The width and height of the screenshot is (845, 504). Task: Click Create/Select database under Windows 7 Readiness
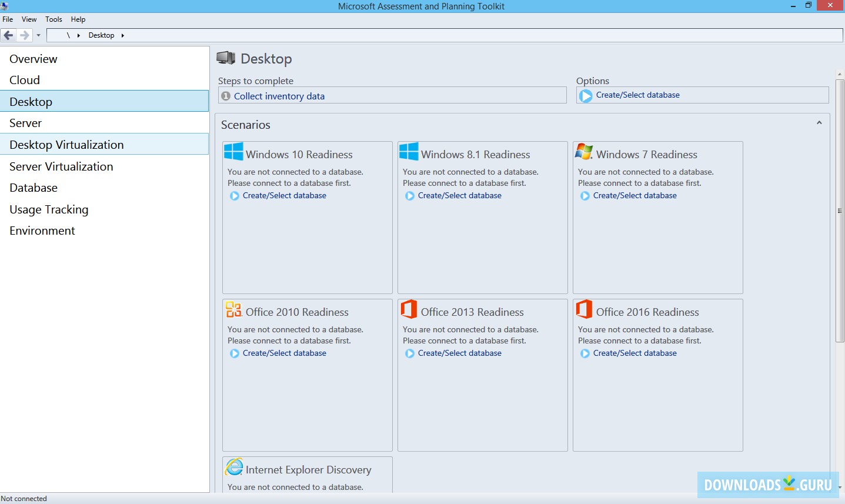click(x=635, y=195)
